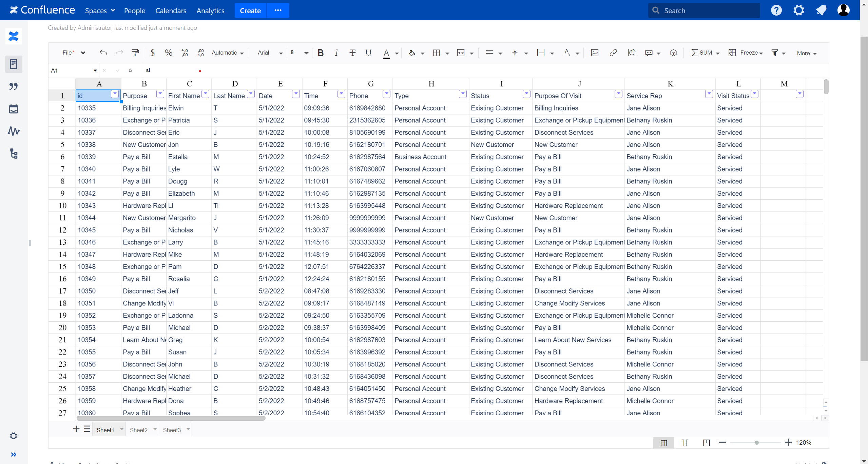Toggle underline formatting

tap(368, 53)
